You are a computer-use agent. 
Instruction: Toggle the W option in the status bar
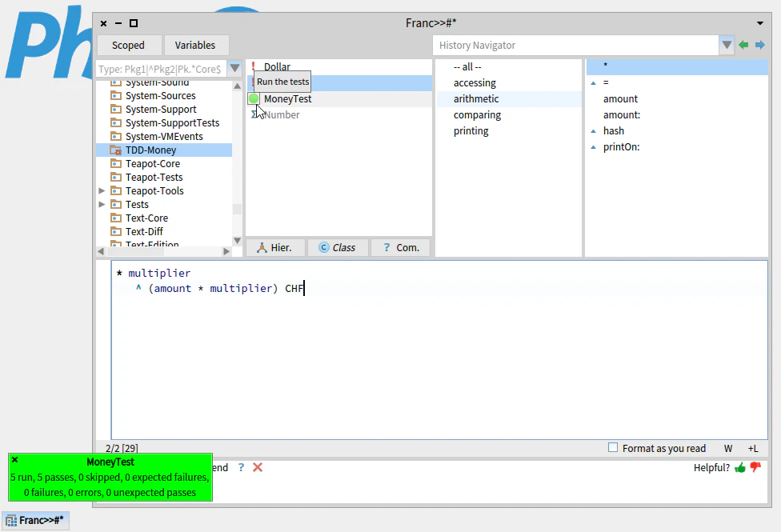pyautogui.click(x=728, y=448)
